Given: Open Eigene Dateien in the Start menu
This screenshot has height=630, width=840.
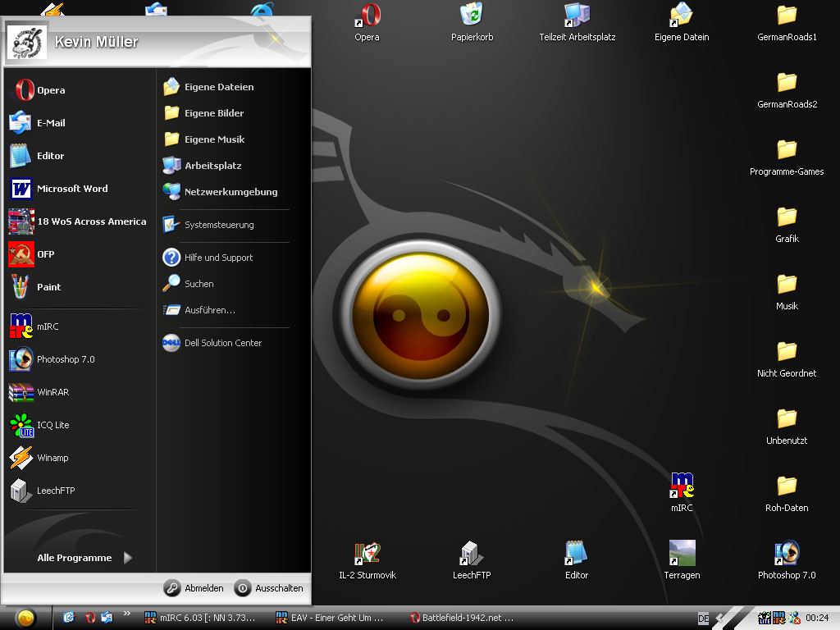Looking at the screenshot, I should pos(209,87).
